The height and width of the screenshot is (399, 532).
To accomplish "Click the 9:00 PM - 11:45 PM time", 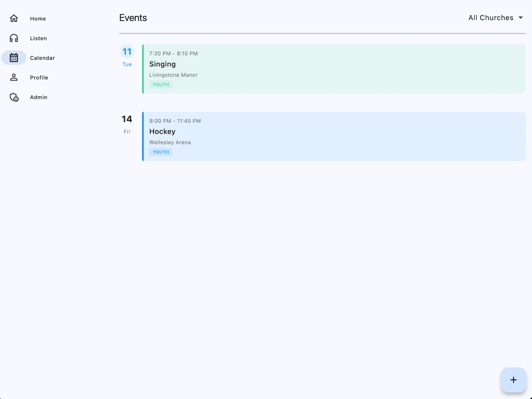I will [175, 121].
